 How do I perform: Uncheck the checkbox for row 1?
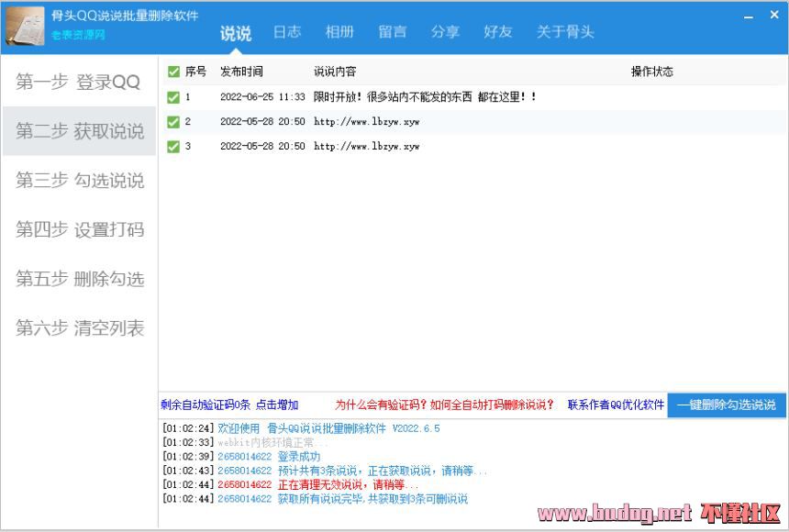tap(173, 97)
